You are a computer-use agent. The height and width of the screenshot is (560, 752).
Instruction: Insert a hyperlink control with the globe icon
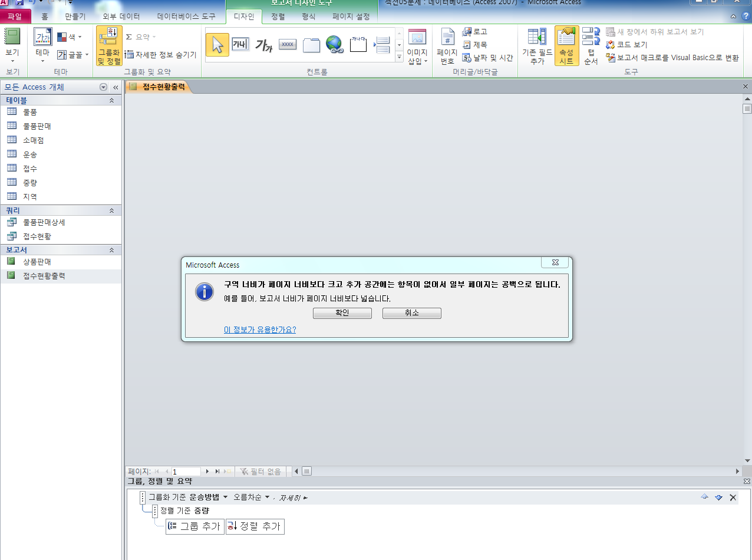coord(334,45)
